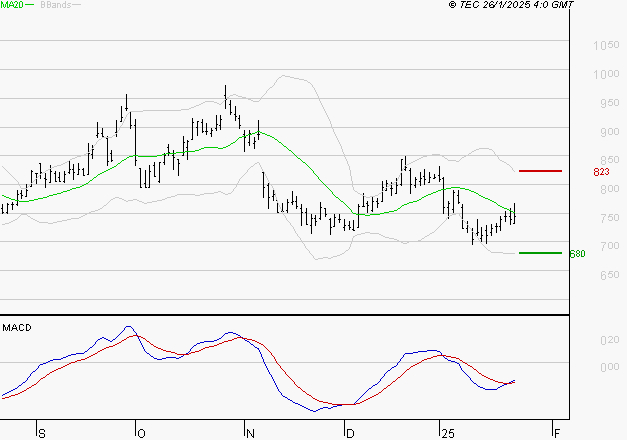This screenshot has height=440, width=627.
Task: Click the 700 price axis label
Action: click(609, 246)
